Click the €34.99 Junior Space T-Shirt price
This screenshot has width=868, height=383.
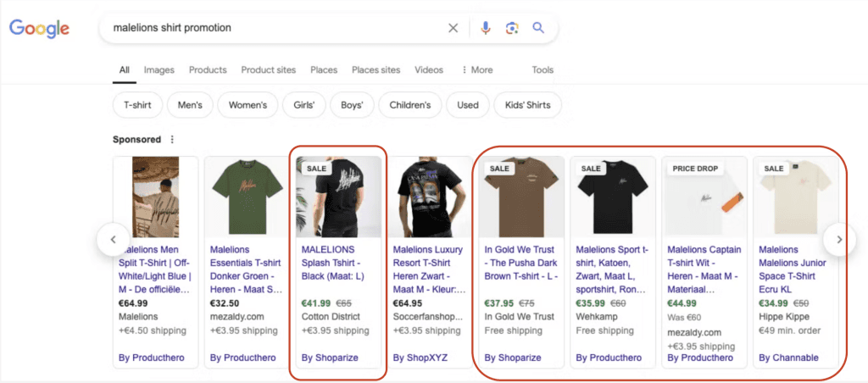[773, 303]
